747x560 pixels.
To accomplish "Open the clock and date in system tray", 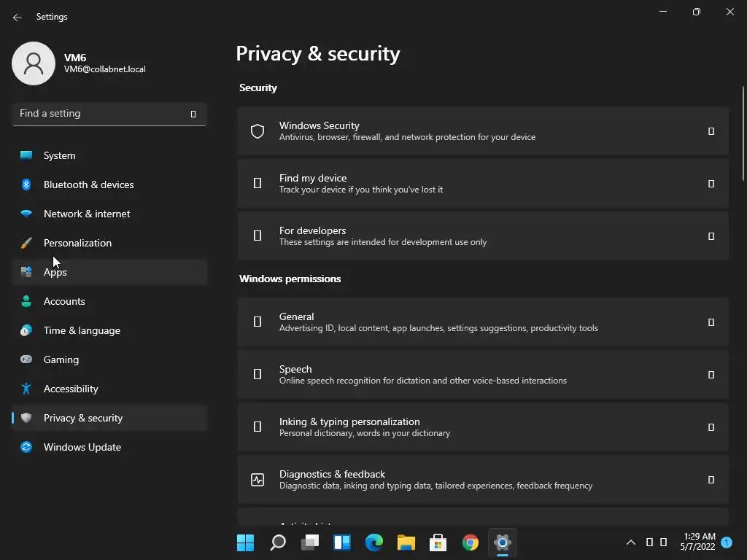I will coord(697,542).
